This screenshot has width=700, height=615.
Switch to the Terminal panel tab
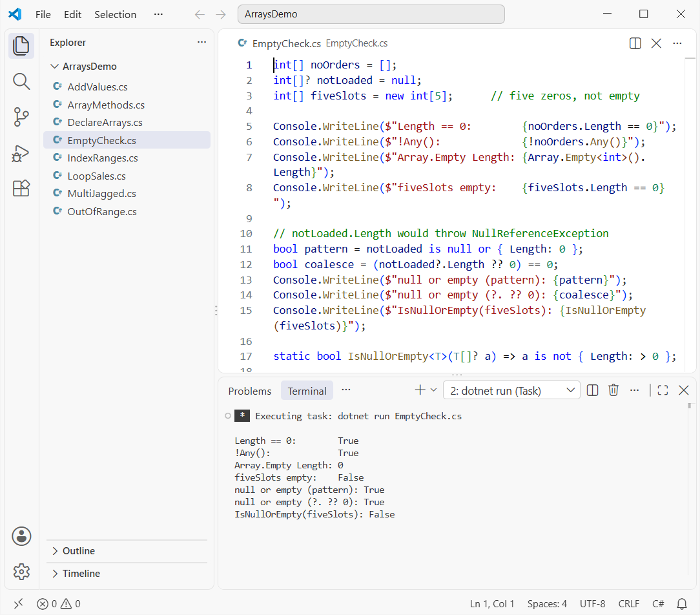(307, 391)
